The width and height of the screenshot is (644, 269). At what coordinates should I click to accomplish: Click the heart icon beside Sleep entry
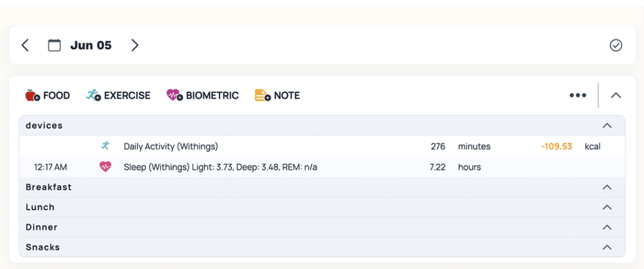[105, 167]
